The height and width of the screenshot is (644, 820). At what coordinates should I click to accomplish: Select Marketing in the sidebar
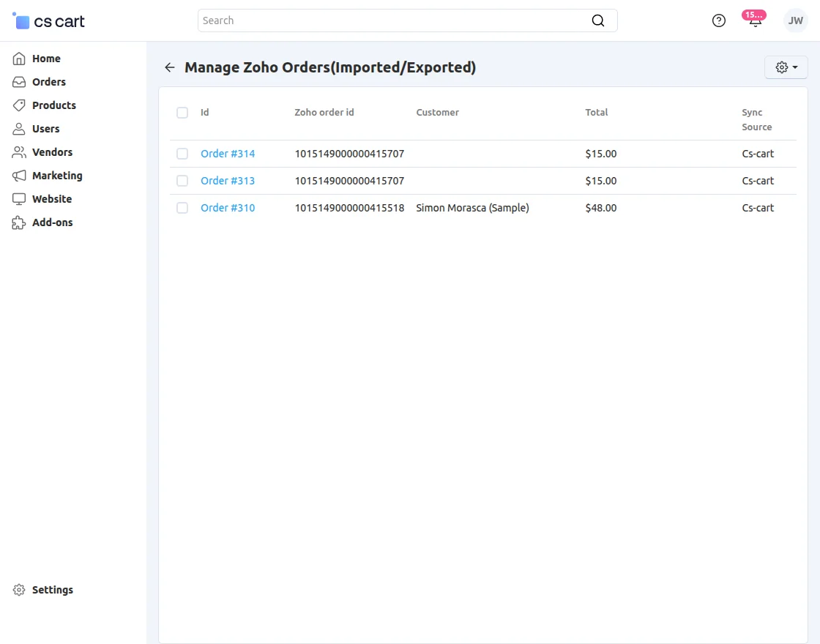(56, 176)
